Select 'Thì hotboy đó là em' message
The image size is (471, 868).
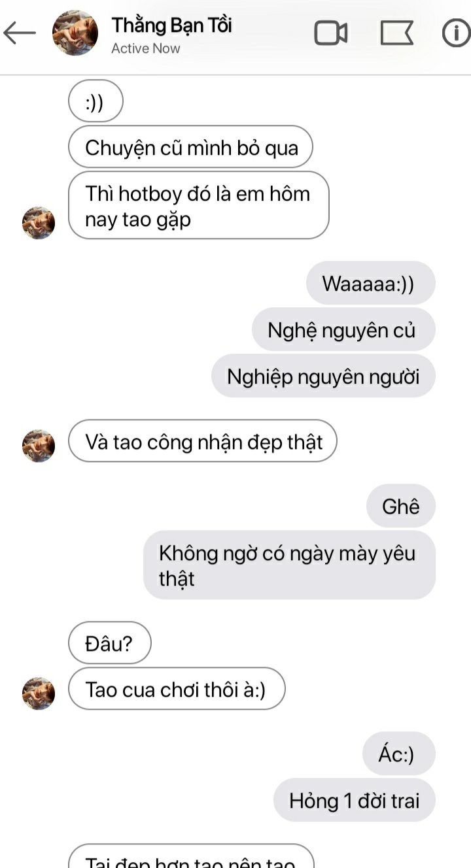198,205
